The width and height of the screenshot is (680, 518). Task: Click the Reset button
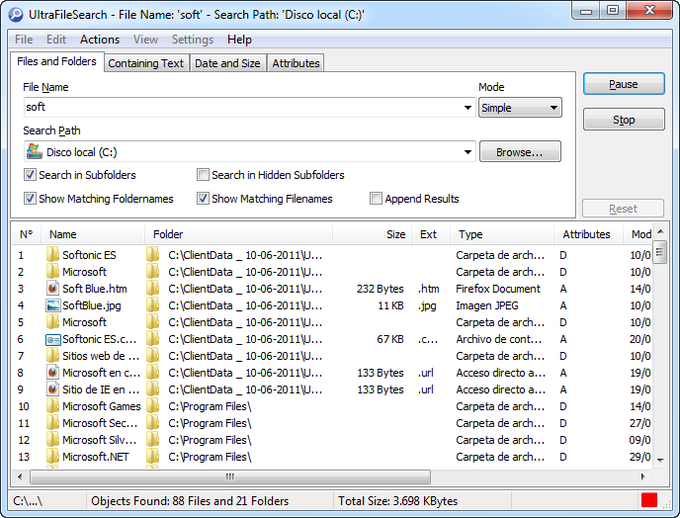point(623,209)
